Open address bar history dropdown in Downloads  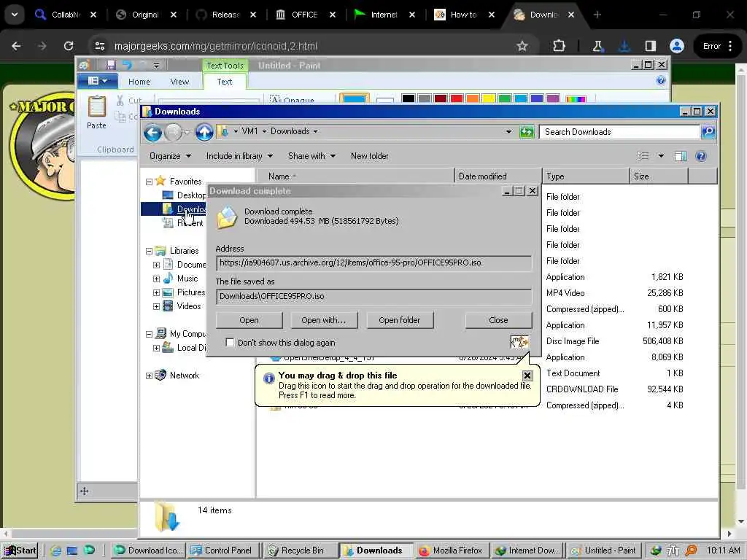click(x=508, y=131)
